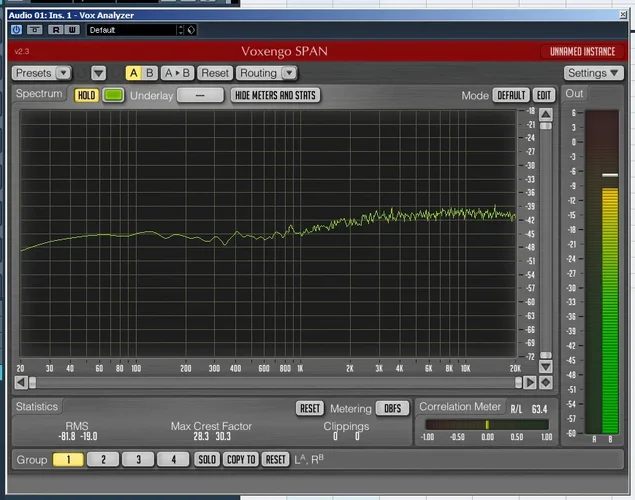Open the Presets dropdown
The image size is (635, 500).
tap(41, 73)
